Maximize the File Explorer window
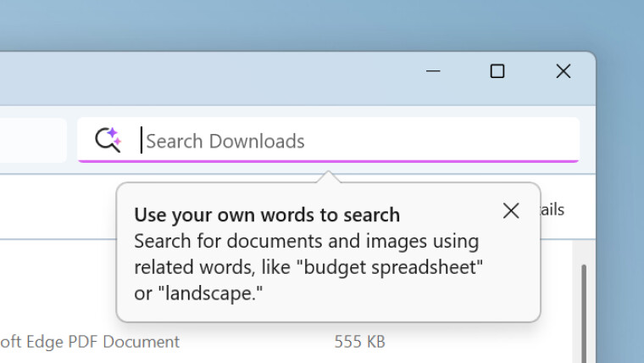The width and height of the screenshot is (644, 363). [497, 71]
